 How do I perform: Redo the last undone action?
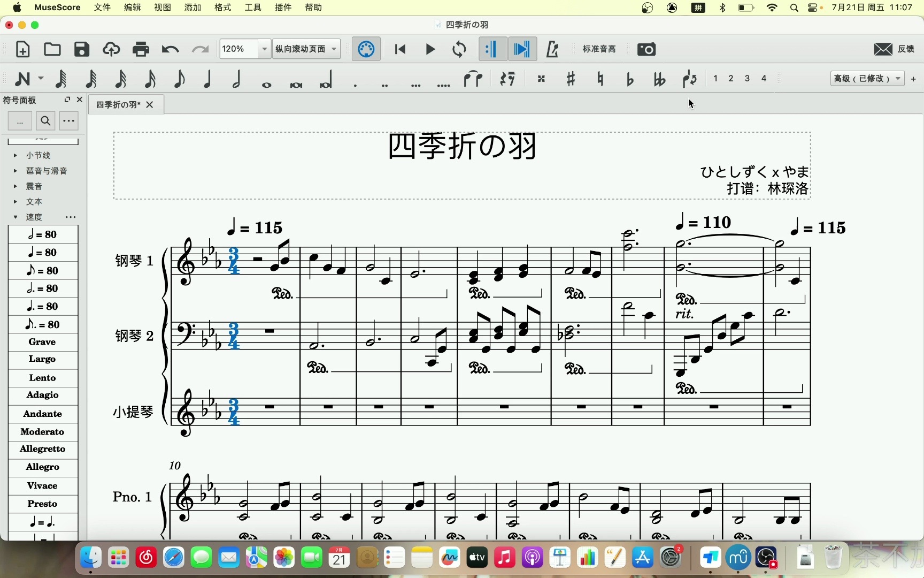pyautogui.click(x=200, y=50)
